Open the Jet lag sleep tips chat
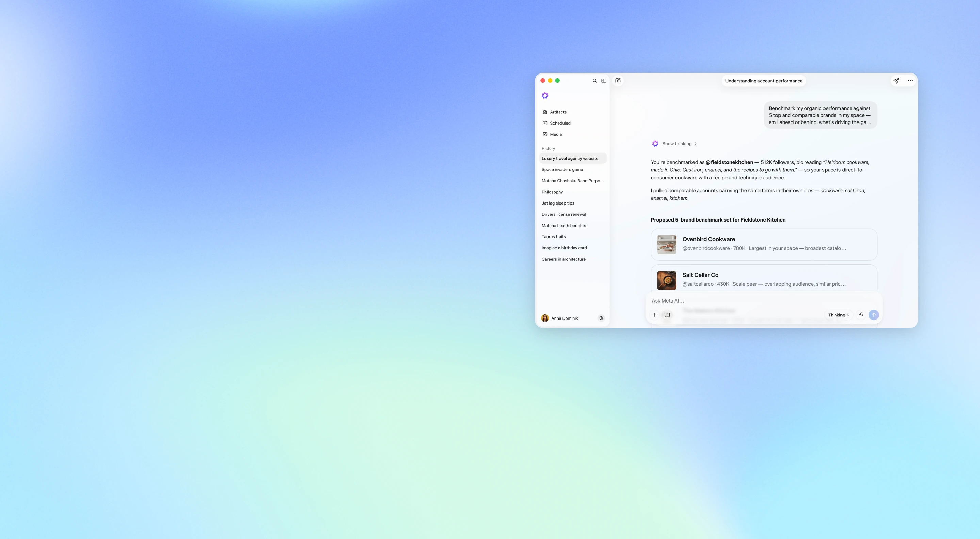The width and height of the screenshot is (980, 539). coord(573,203)
